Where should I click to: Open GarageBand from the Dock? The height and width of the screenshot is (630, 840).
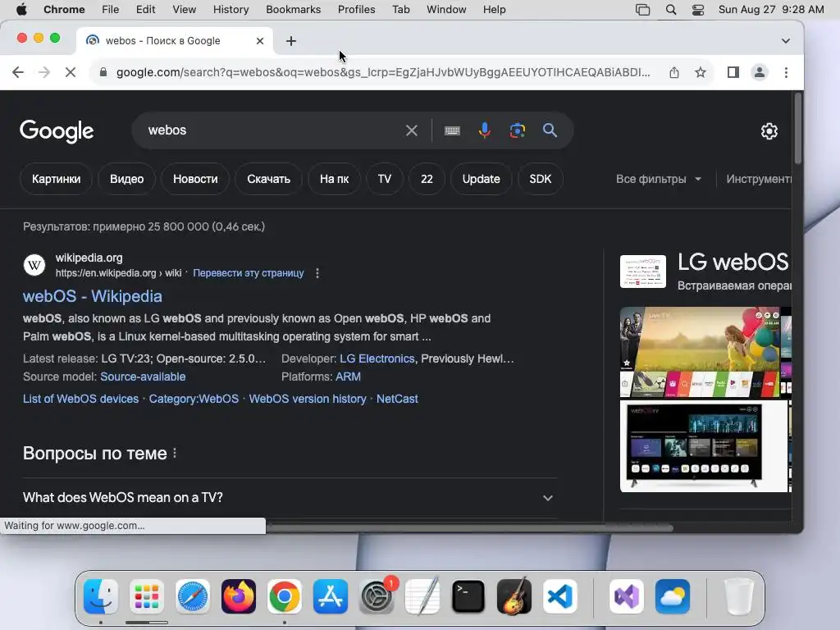(514, 596)
